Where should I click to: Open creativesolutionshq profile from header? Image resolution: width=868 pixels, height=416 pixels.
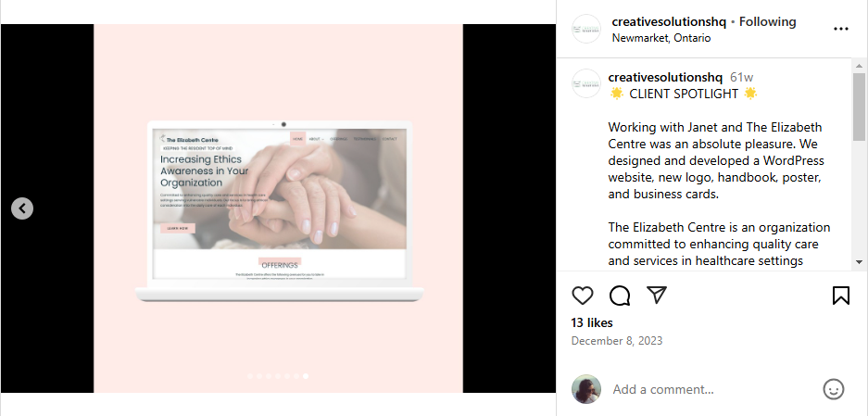[669, 21]
